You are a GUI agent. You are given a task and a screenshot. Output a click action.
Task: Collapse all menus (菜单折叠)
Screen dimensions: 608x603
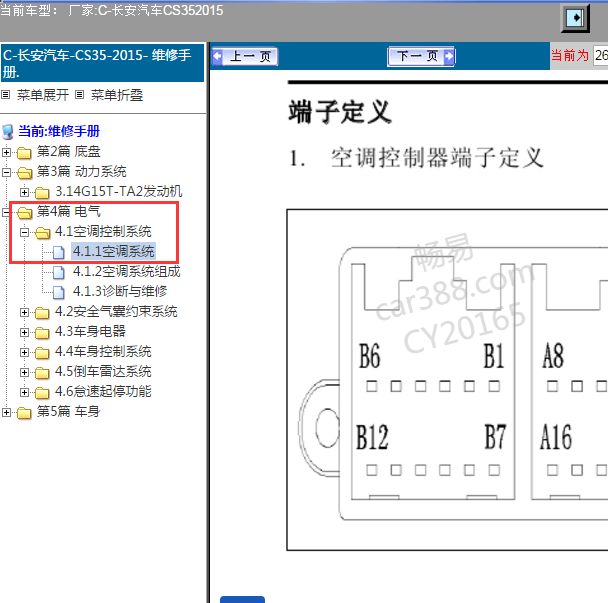[x=117, y=95]
